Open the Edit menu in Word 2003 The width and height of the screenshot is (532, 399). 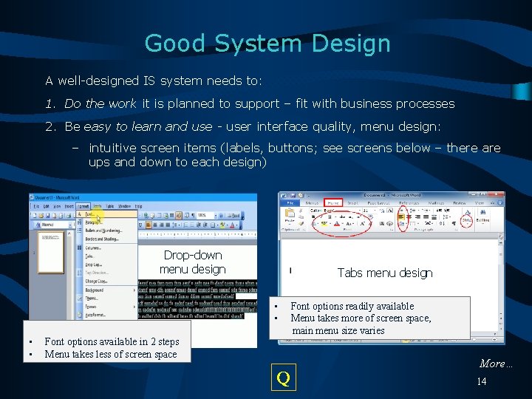click(x=46, y=206)
